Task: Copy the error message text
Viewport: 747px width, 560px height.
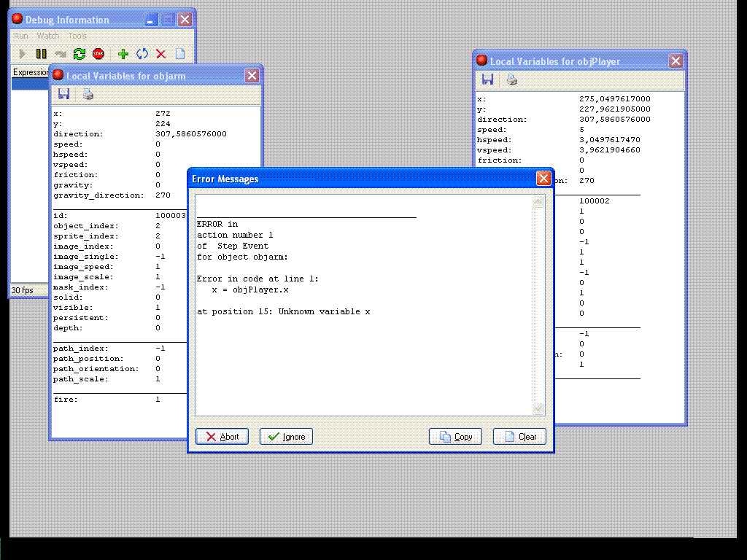Action: [456, 437]
